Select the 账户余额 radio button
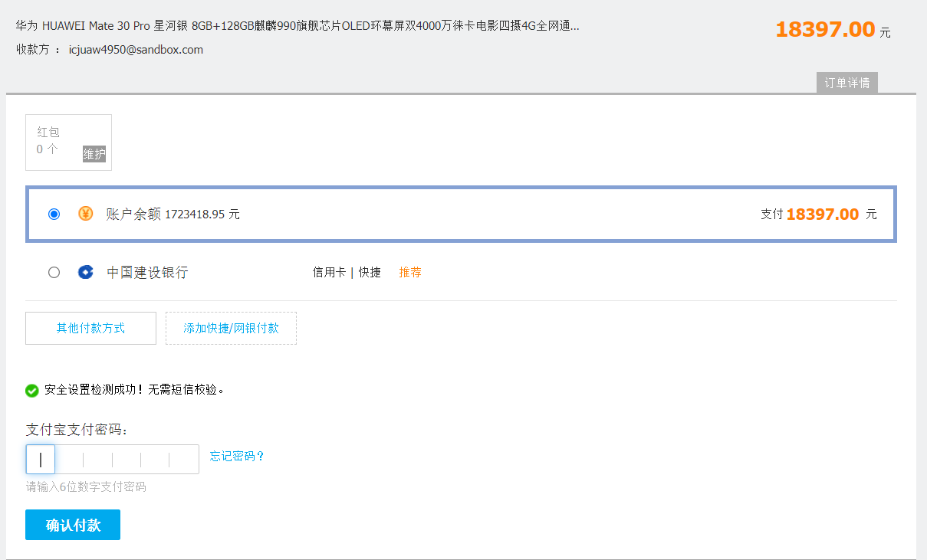 pos(54,215)
